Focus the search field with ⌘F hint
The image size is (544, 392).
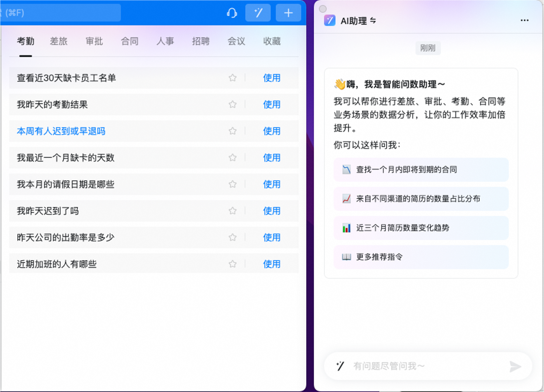tap(60, 13)
